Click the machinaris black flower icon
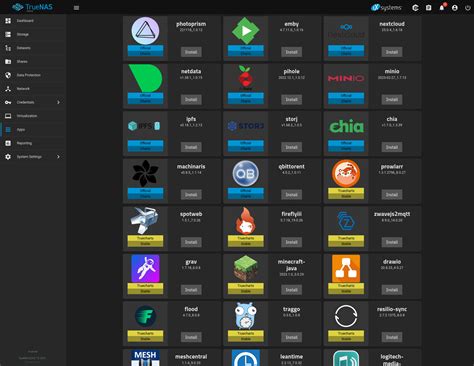Viewport: 474px width, 366px height. click(x=145, y=173)
